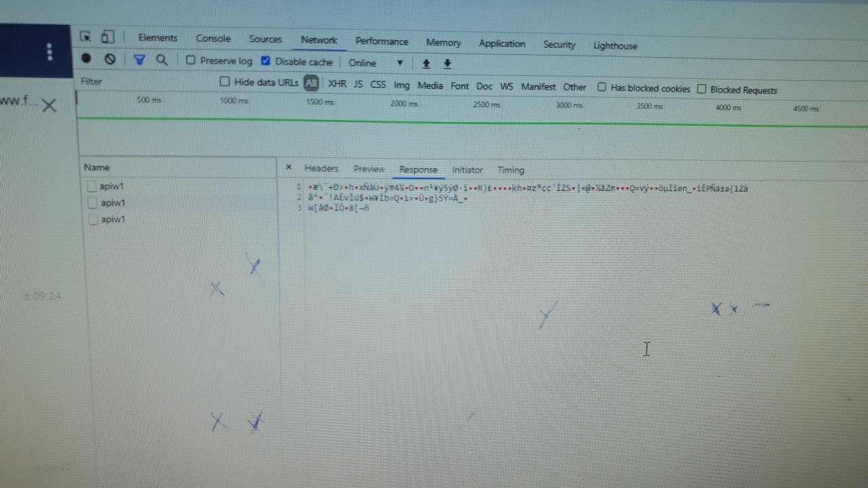Enable the Has blocked cookies checkbox
The image size is (868, 488).
pos(601,87)
